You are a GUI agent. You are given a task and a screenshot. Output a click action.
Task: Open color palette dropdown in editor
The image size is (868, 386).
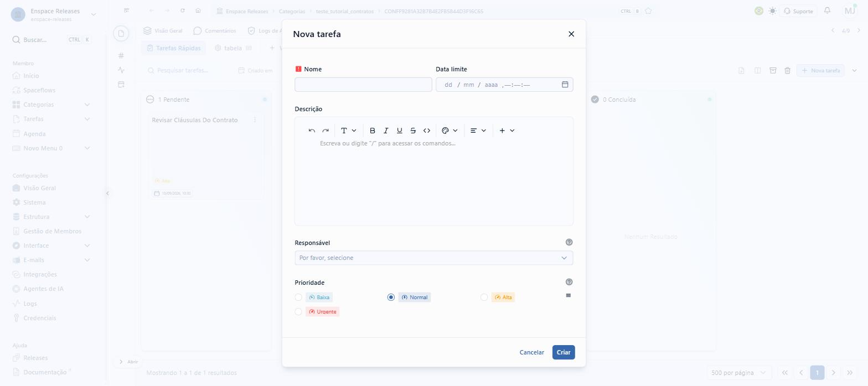point(449,131)
